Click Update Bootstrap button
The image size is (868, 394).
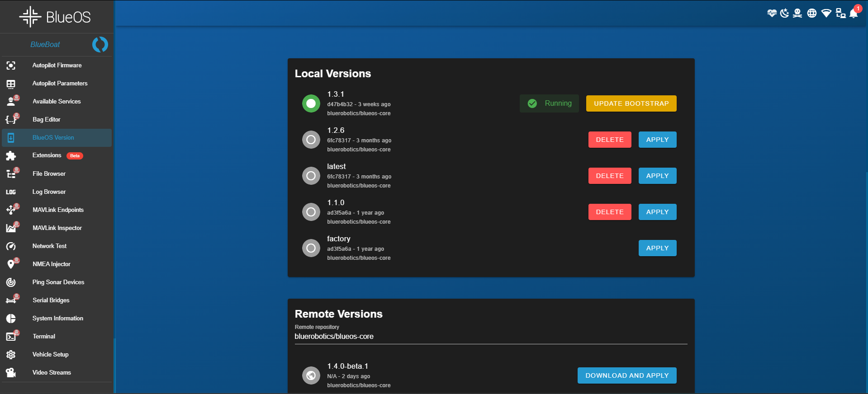631,103
